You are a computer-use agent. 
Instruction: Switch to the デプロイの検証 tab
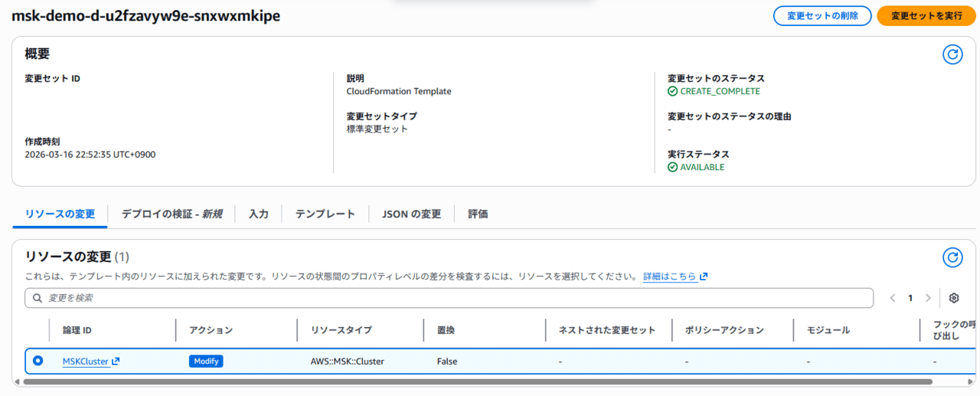click(171, 214)
